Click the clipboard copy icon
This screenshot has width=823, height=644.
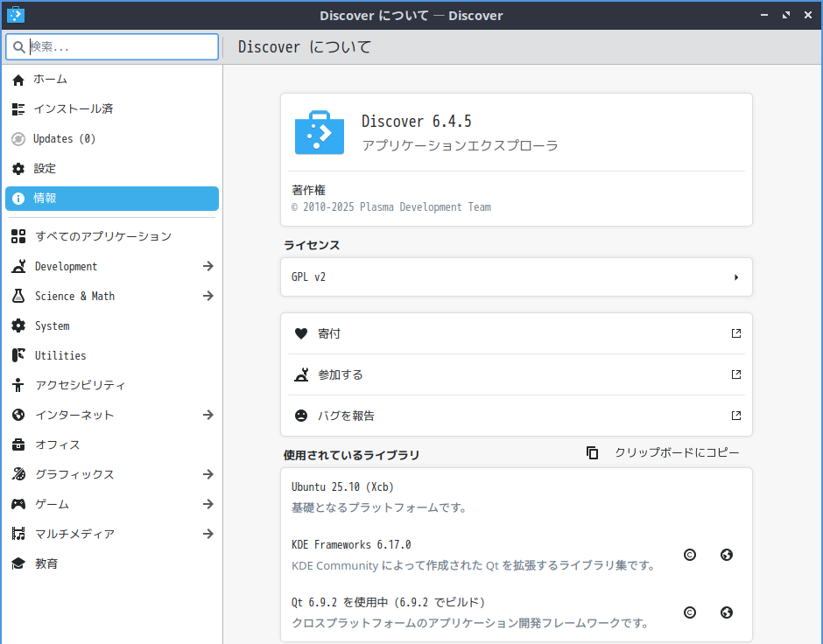pyautogui.click(x=592, y=452)
